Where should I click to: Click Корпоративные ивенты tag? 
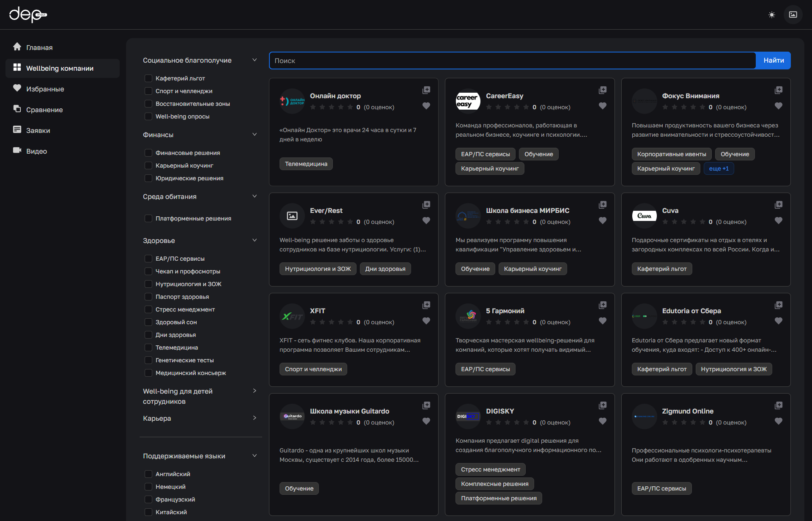(672, 154)
